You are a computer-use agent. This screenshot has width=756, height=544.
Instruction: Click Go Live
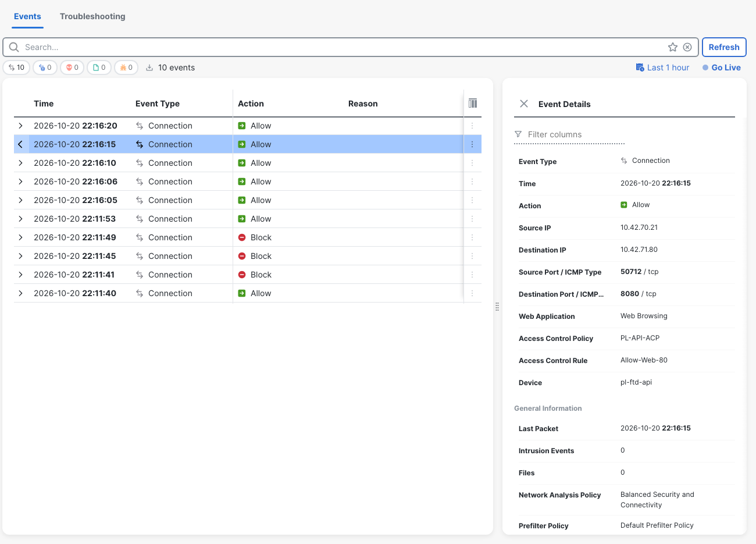[x=721, y=67]
